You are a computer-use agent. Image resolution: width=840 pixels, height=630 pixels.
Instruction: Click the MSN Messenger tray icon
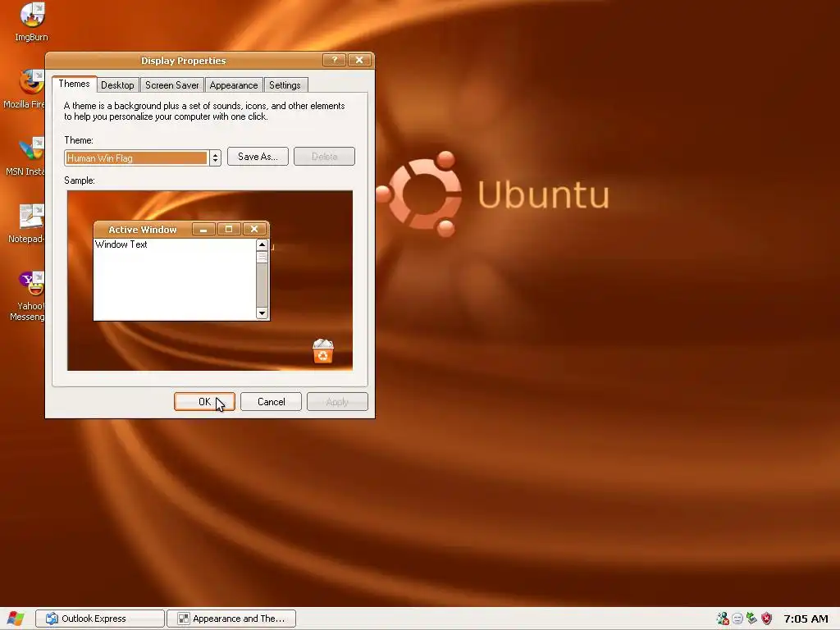[723, 619]
